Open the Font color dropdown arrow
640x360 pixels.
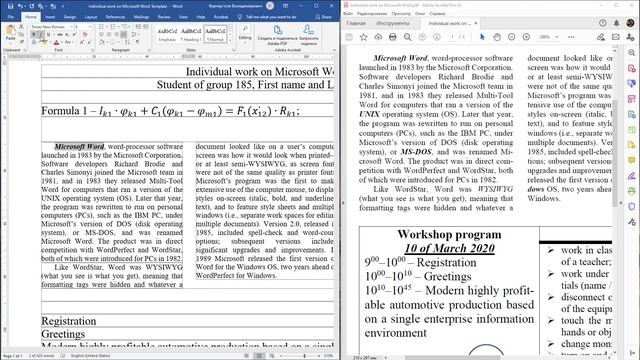62,42
